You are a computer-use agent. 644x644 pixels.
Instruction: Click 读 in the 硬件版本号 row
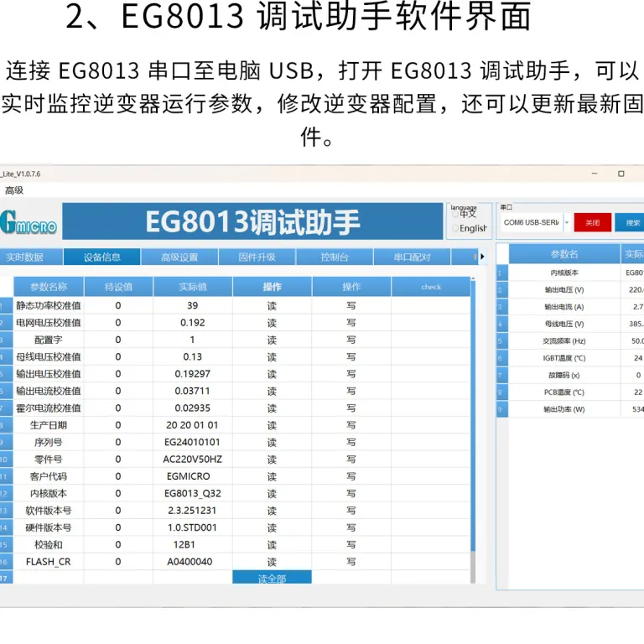(272, 527)
